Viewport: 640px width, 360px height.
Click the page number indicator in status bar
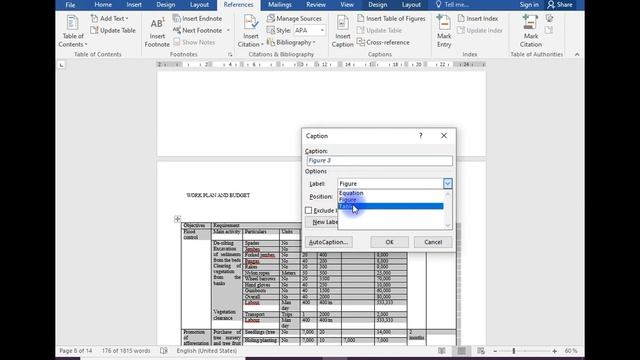pos(76,351)
